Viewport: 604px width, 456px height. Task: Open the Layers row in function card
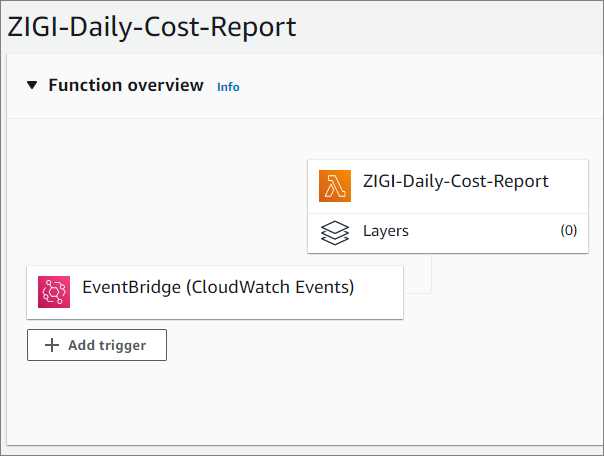tap(448, 233)
